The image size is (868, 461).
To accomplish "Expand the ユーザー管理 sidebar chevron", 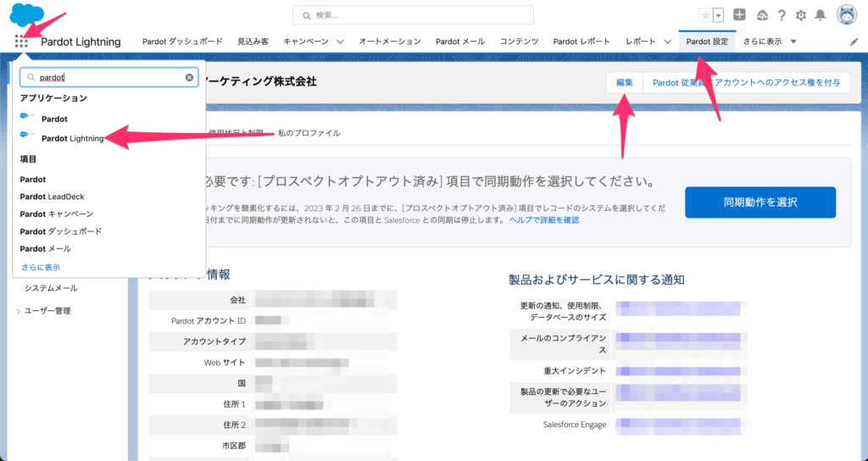I will click(19, 311).
